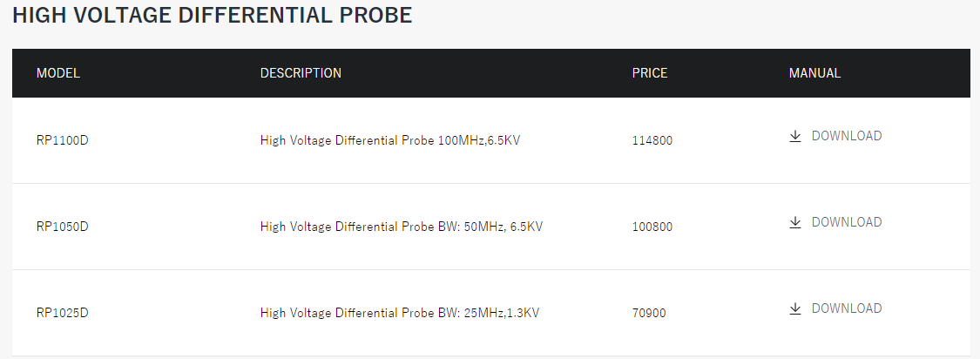The height and width of the screenshot is (359, 980).
Task: Click the price 100800
Action: coord(652,227)
